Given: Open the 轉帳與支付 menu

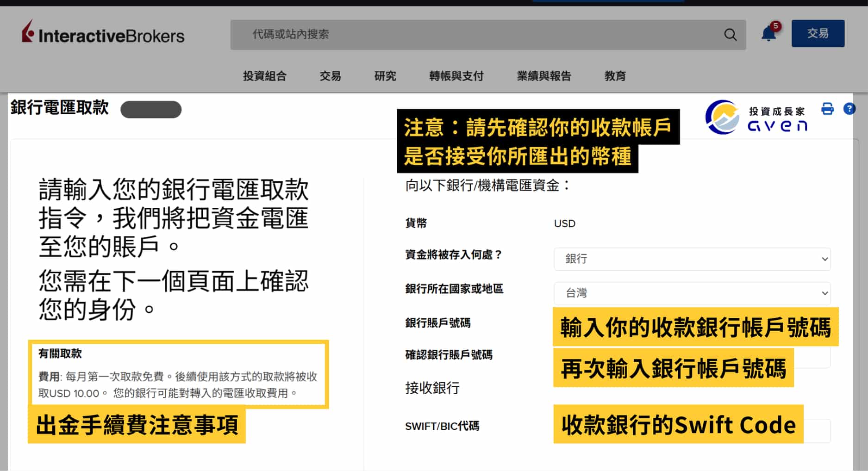Looking at the screenshot, I should click(456, 76).
